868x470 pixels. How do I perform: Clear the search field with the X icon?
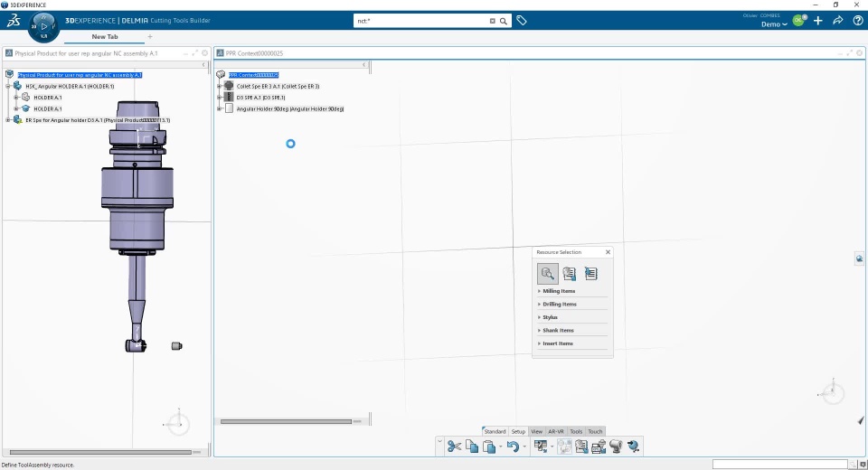492,21
